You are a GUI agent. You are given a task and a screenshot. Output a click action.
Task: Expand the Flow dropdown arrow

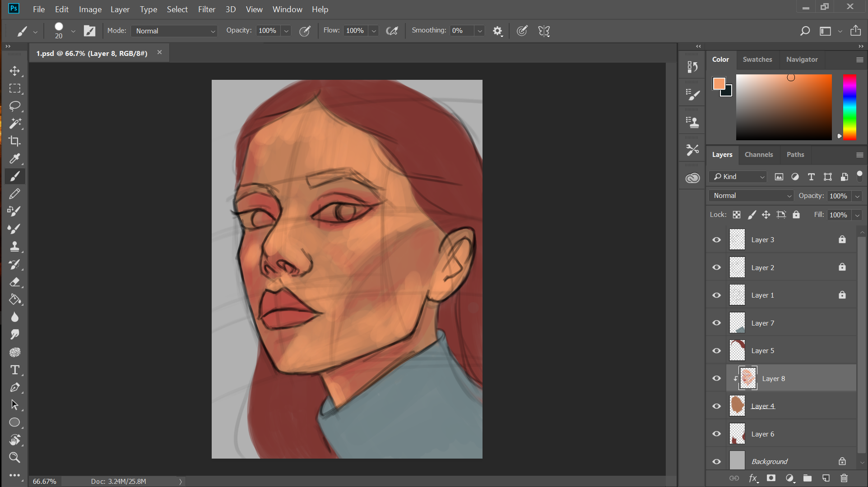374,31
